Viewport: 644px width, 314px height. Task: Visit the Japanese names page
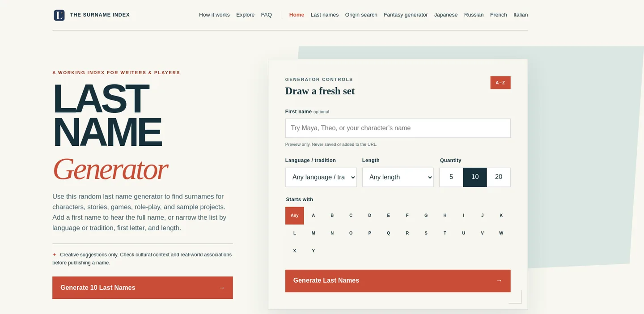446,15
